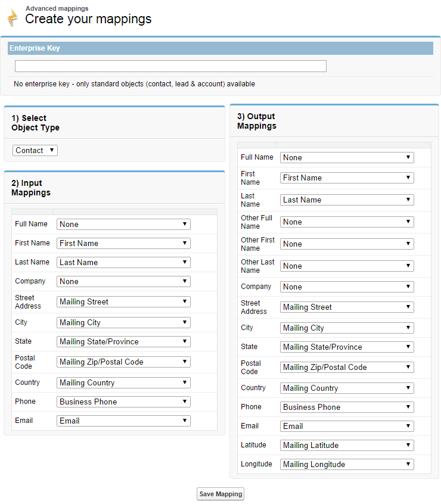Open output Other Last Name dropdown
441x504 pixels.
347,266
